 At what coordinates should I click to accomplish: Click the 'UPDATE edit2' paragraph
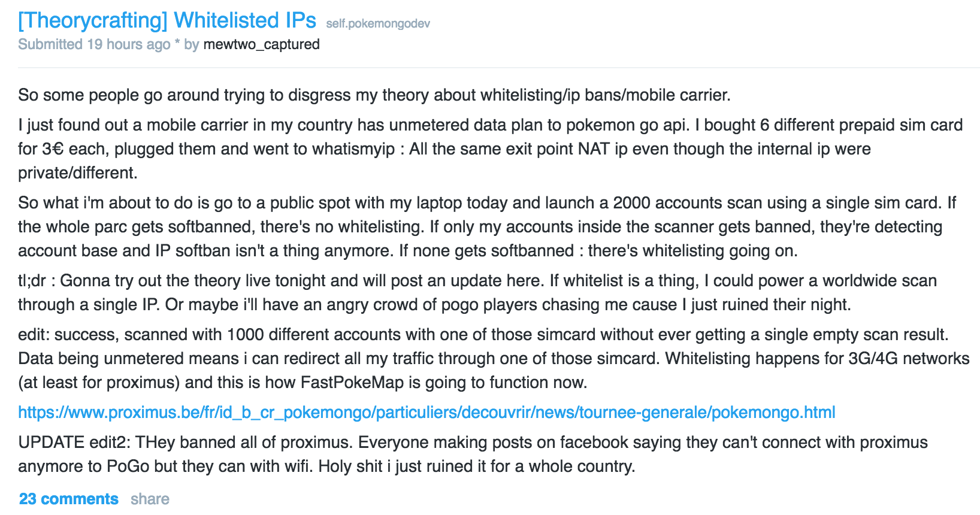point(473,455)
